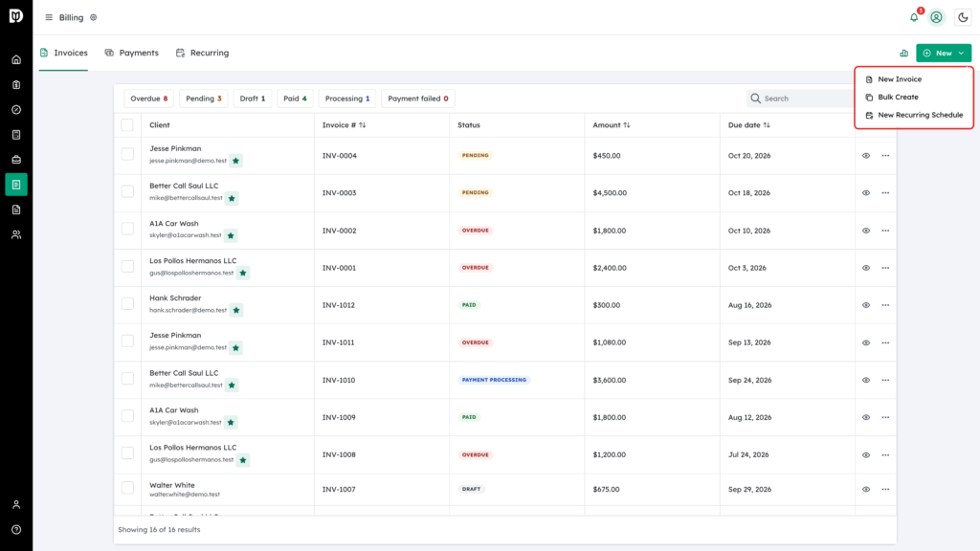Open the user profile icon in sidebar bottom
The image size is (980, 551).
point(16,505)
